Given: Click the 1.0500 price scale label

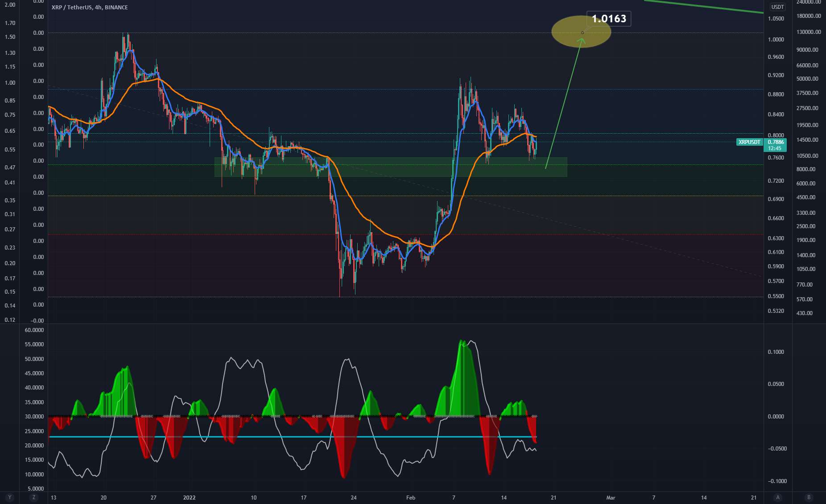Looking at the screenshot, I should pos(776,19).
